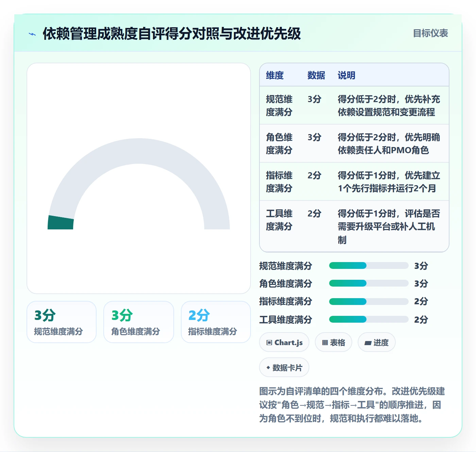Click the teal segment of the gauge chart

(61, 223)
